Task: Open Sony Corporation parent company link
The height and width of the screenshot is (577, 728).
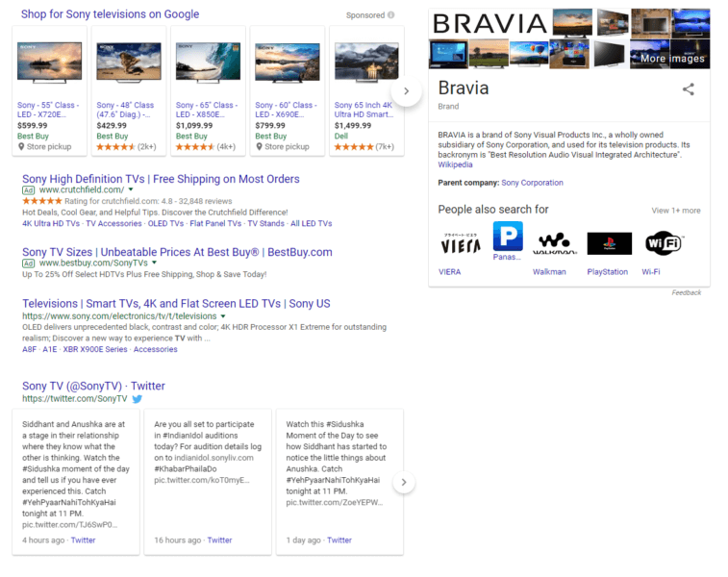Action: [532, 183]
